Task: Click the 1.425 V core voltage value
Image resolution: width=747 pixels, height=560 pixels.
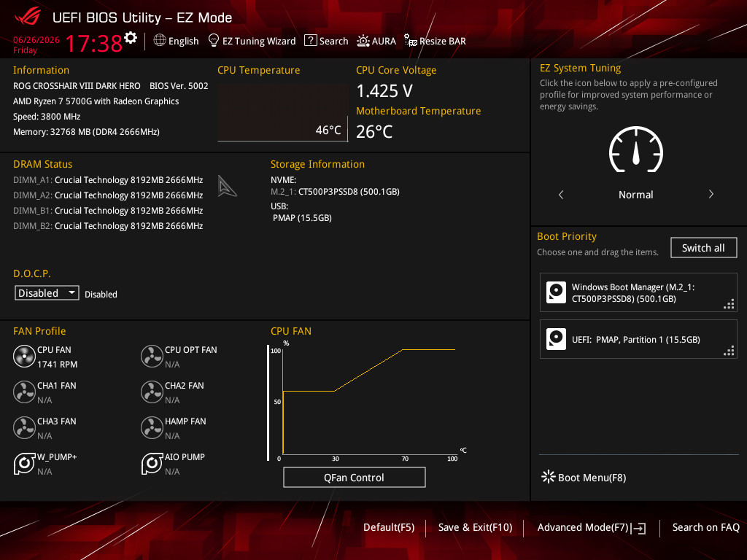Action: click(x=384, y=91)
